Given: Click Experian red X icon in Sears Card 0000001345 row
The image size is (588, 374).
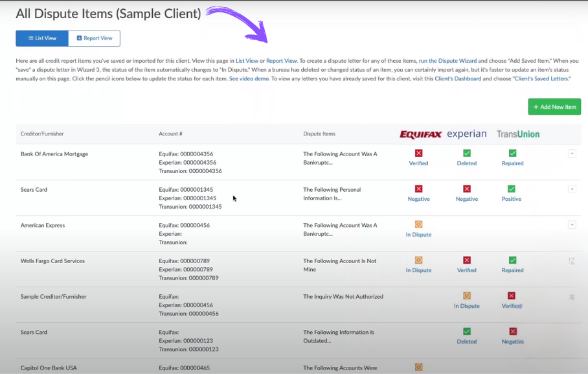Looking at the screenshot, I should point(466,189).
